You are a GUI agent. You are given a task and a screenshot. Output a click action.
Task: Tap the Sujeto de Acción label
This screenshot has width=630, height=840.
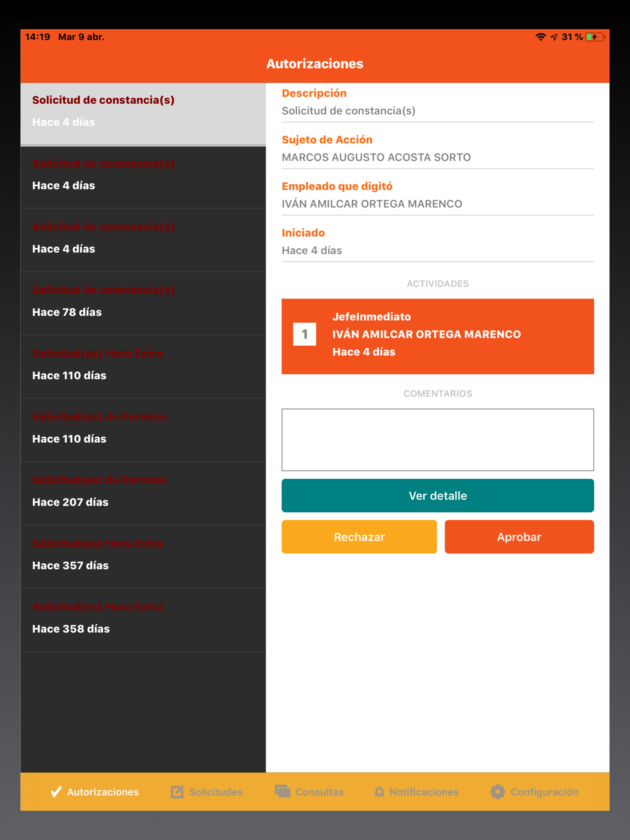point(327,140)
